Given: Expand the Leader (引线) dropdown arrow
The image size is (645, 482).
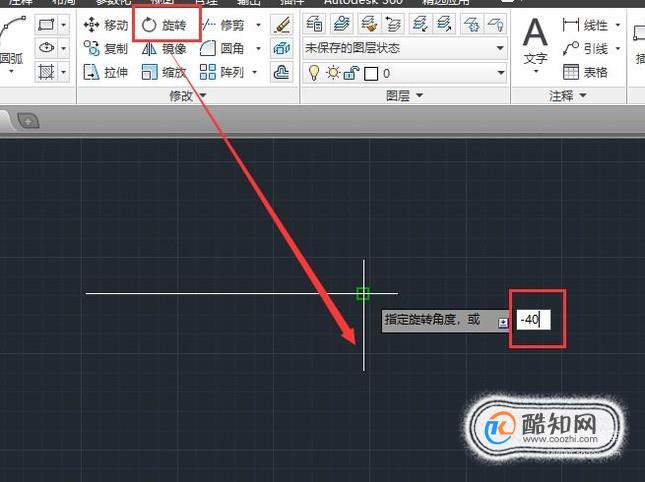Looking at the screenshot, I should coord(618,49).
